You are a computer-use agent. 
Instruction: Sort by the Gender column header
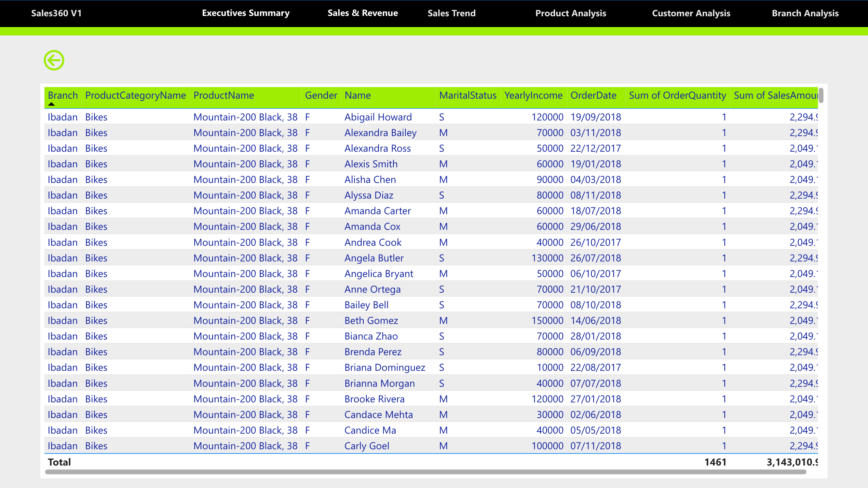pos(321,95)
